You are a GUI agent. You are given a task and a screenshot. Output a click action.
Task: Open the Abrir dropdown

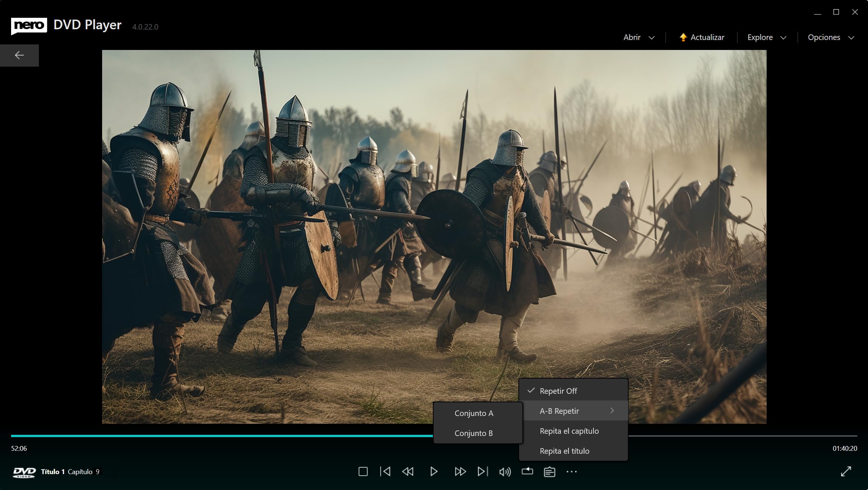(639, 37)
